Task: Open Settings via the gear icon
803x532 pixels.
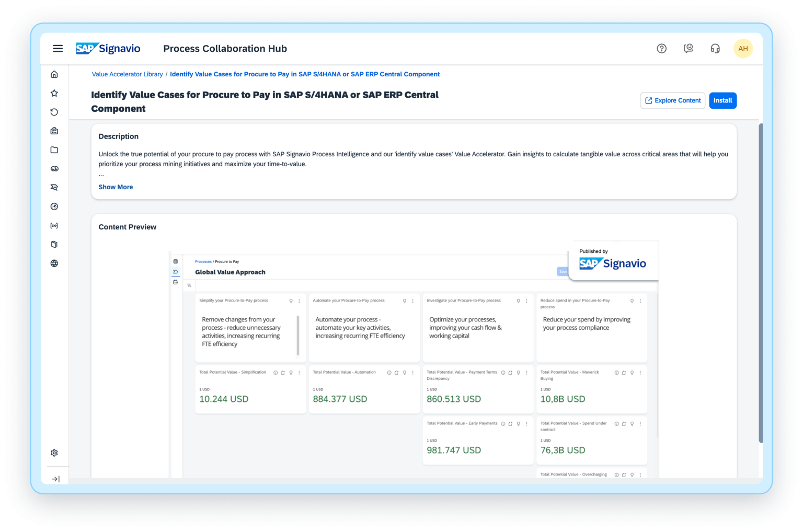Action: [54, 453]
